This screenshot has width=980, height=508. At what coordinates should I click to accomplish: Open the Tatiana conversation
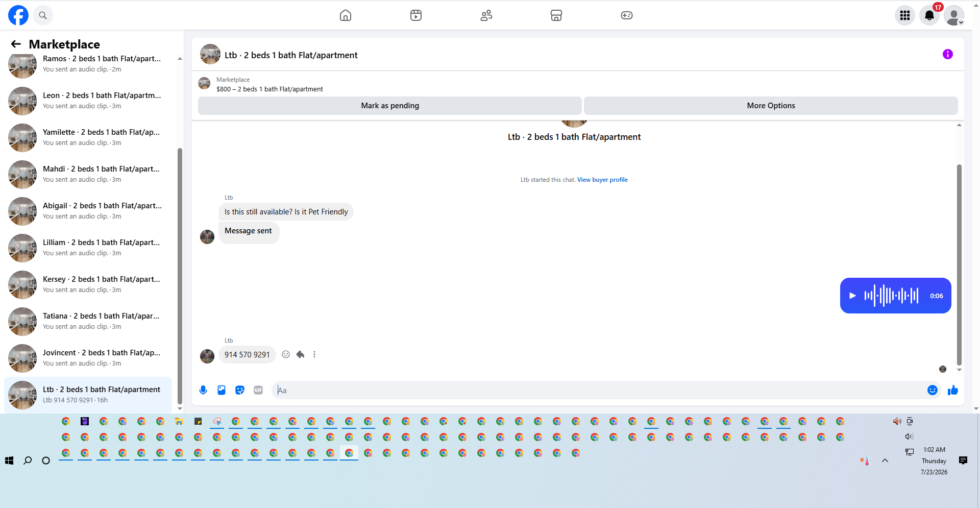88,322
